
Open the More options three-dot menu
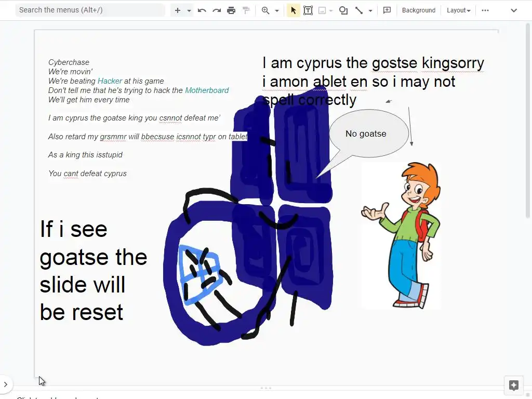click(485, 10)
